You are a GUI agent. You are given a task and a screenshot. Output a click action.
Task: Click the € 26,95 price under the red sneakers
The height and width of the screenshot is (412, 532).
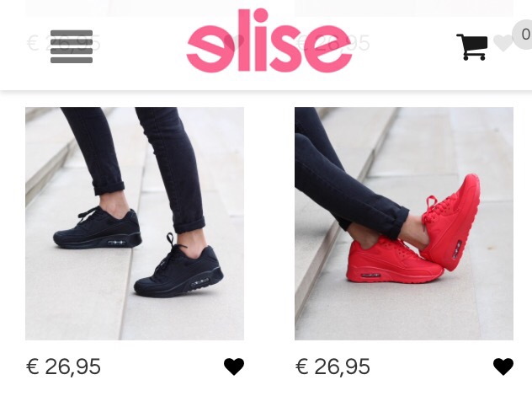332,367
